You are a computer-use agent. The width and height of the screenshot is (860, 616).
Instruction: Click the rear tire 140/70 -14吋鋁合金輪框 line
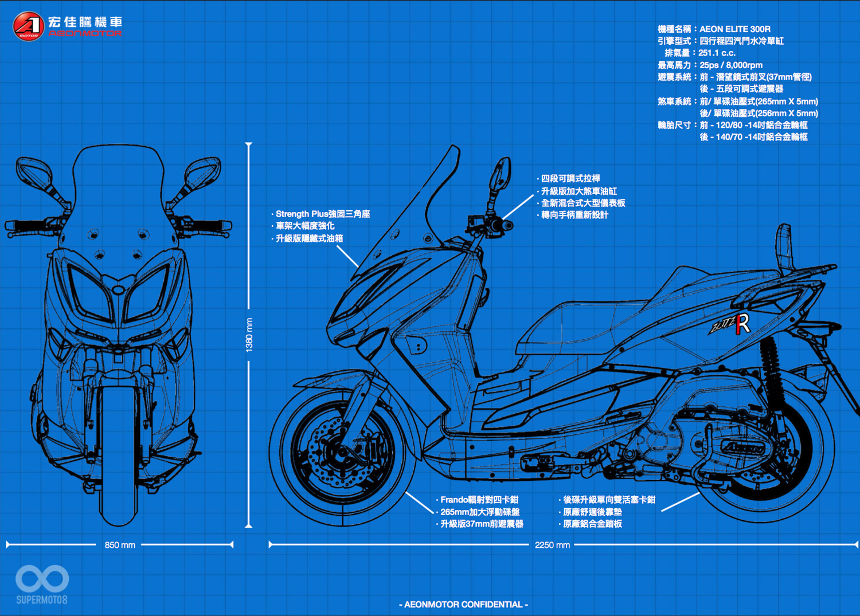pos(753,137)
